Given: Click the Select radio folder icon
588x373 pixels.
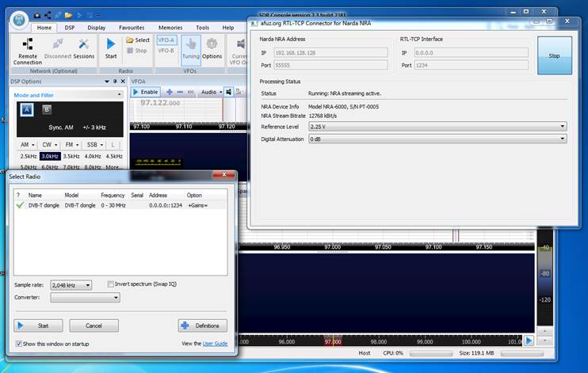Looking at the screenshot, I should point(130,40).
